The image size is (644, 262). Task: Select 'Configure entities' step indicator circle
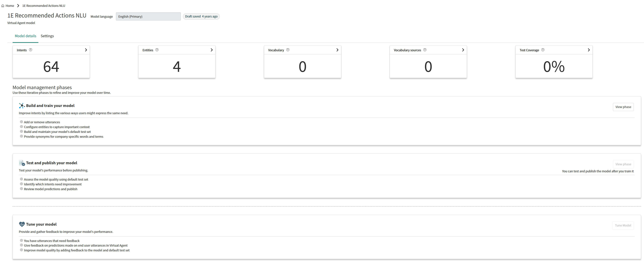pyautogui.click(x=21, y=127)
